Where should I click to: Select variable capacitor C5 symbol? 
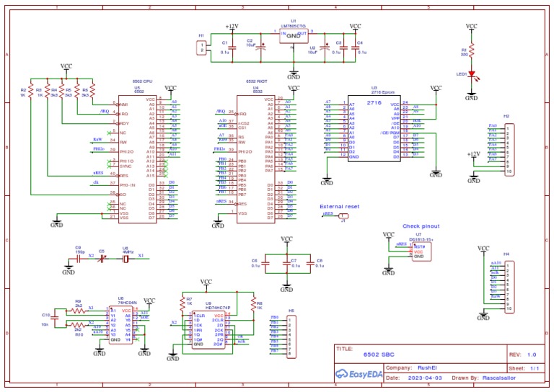coord(102,259)
